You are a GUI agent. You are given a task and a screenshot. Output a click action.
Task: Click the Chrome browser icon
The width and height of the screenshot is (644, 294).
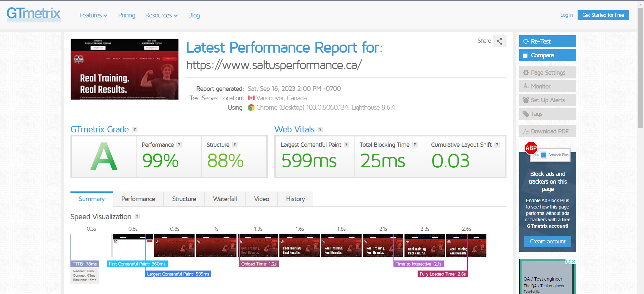coord(251,108)
